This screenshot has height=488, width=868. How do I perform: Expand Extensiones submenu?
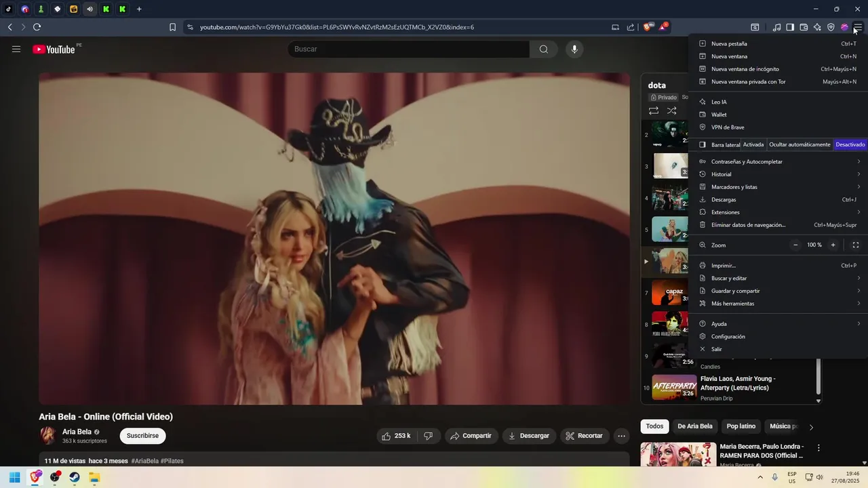pos(778,212)
